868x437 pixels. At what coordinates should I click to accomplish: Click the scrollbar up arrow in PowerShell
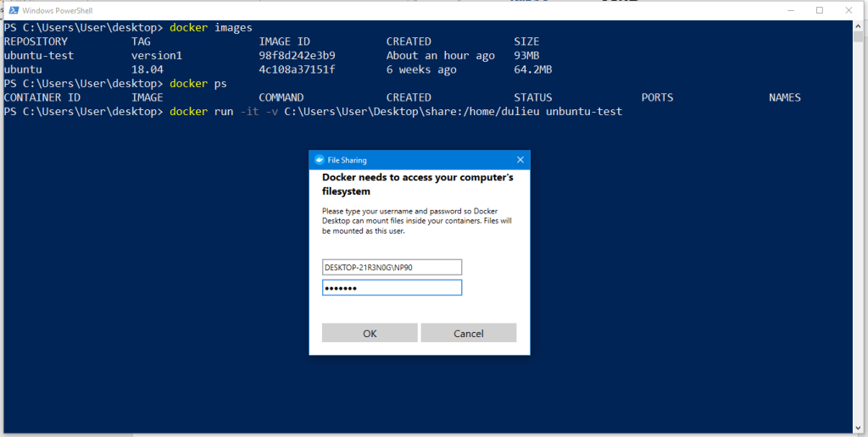[857, 25]
